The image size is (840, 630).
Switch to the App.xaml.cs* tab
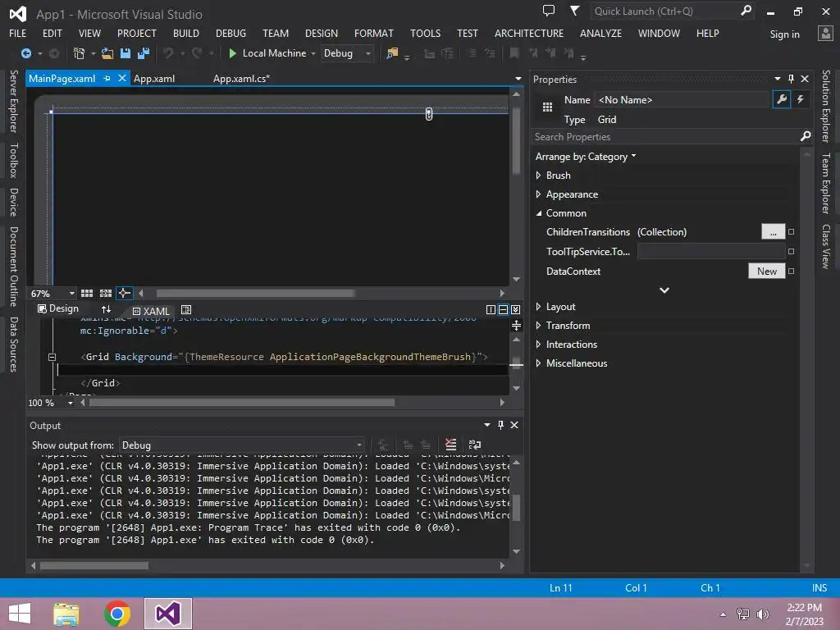click(x=242, y=78)
